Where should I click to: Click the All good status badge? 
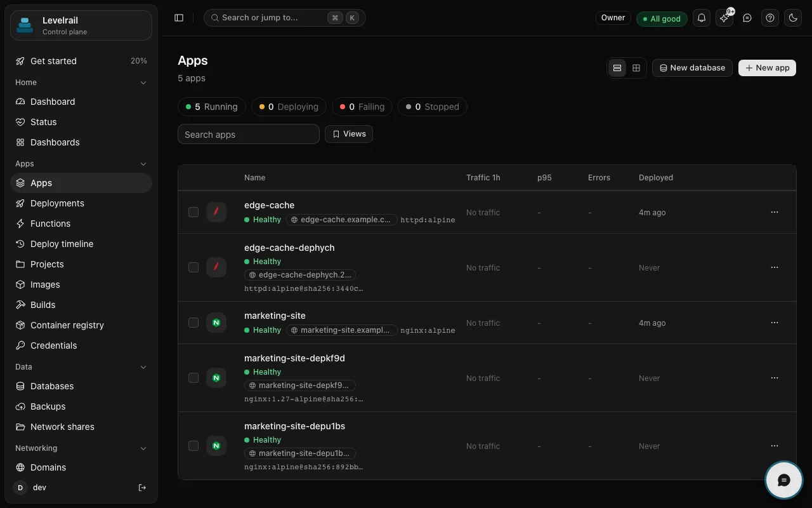click(662, 18)
